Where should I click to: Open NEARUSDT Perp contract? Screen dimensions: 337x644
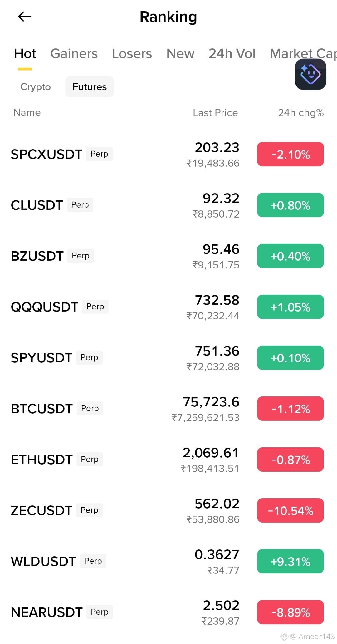point(168,612)
